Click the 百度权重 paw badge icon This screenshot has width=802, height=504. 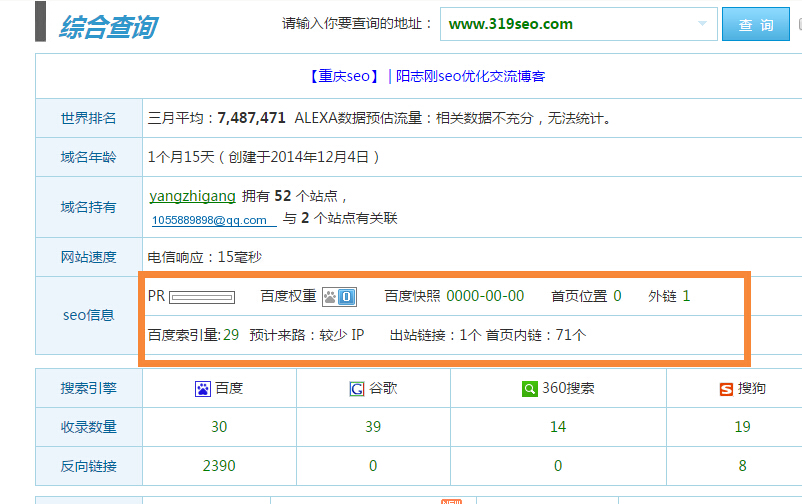339,297
